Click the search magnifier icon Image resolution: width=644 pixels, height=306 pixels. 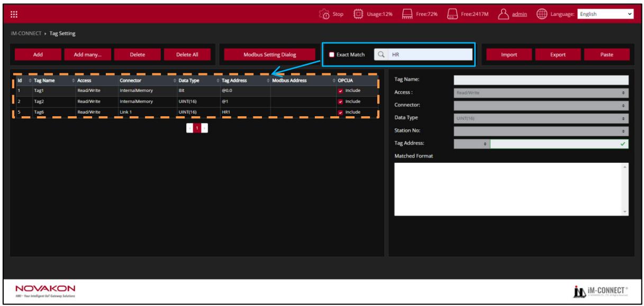[382, 54]
